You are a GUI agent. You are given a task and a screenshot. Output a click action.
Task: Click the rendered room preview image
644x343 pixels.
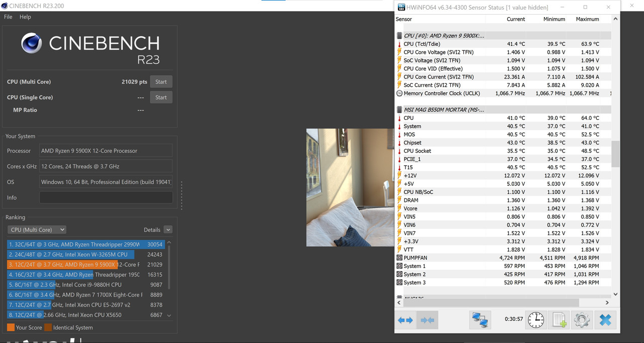[350, 187]
